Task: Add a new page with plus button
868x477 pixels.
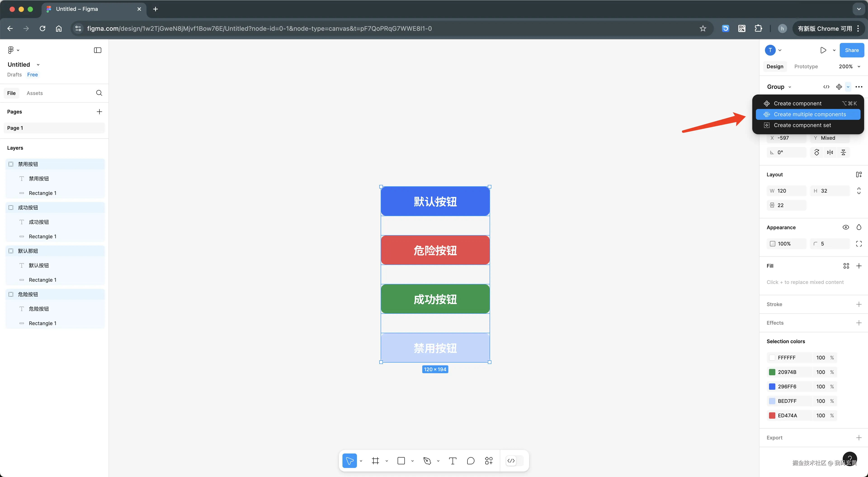Action: (x=99, y=112)
